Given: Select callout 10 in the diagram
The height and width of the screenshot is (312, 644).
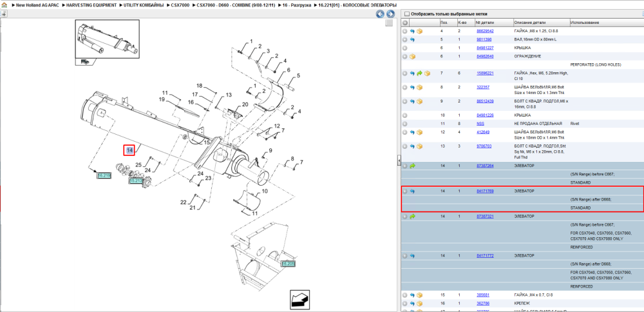Looking at the screenshot, I should coord(265,191).
